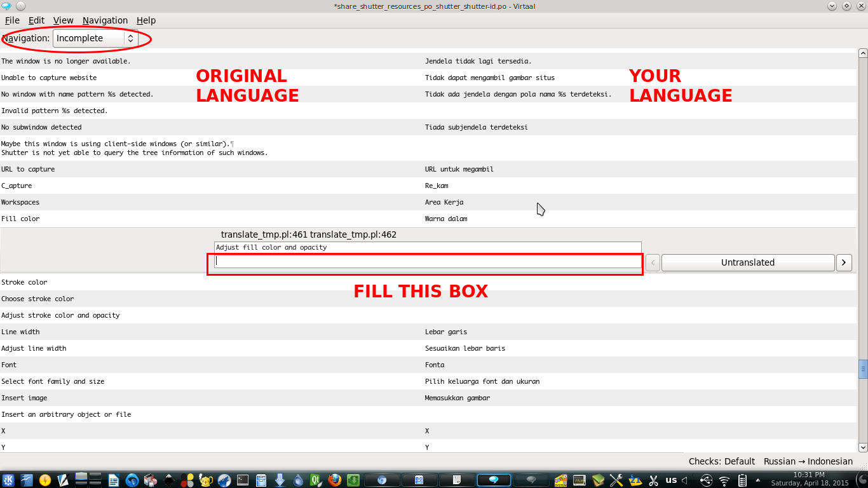This screenshot has width=868, height=488.
Task: Click the 'us' keyboard layout indicator
Action: pyautogui.click(x=671, y=480)
